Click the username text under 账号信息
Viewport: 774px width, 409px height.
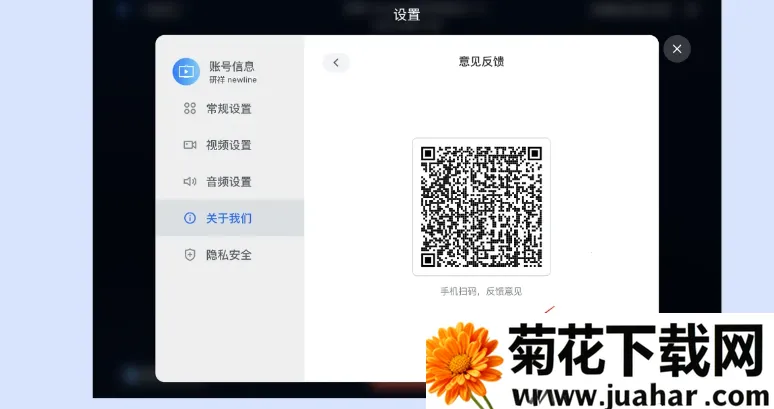tap(231, 79)
